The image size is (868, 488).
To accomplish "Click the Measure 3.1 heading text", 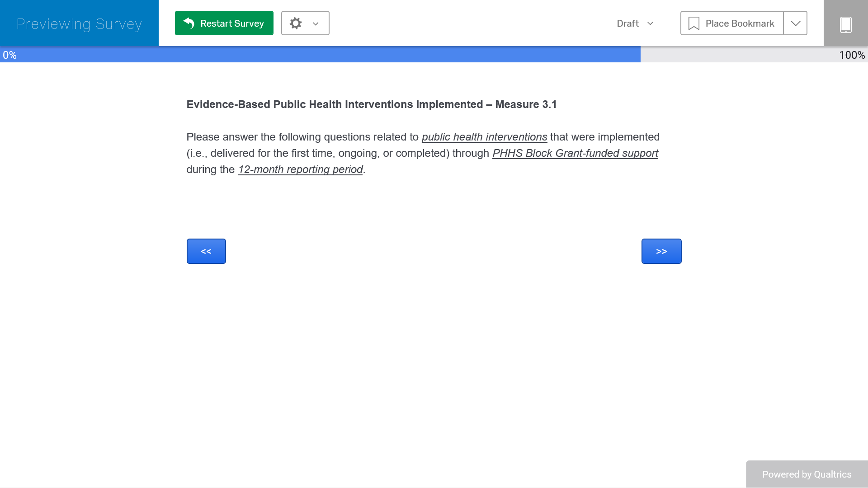I will tap(371, 104).
